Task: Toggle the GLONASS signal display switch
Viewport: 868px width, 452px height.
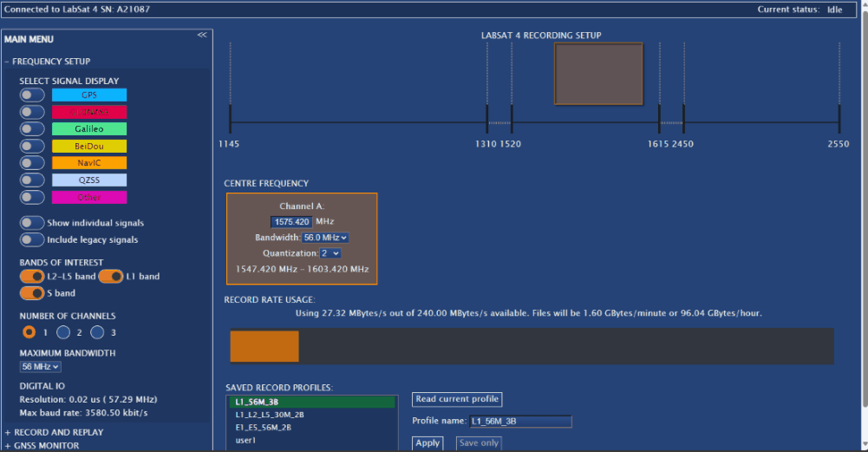Action: (x=32, y=112)
